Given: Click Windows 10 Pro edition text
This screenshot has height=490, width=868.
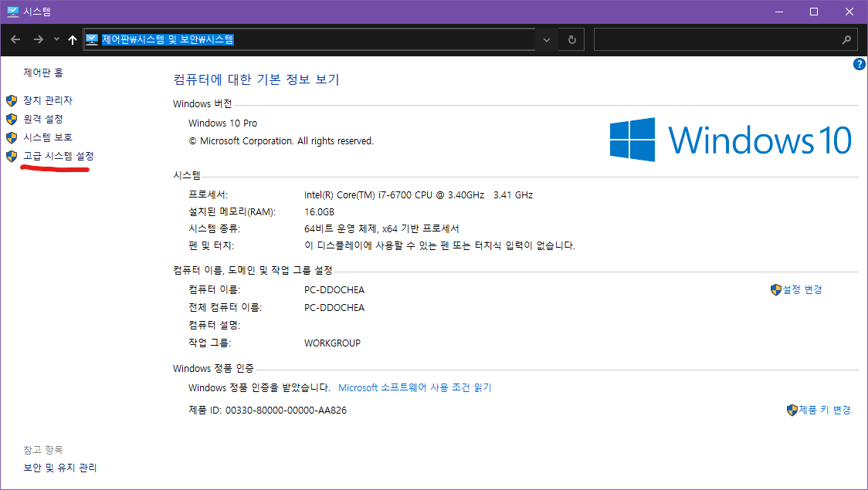Looking at the screenshot, I should tap(222, 123).
